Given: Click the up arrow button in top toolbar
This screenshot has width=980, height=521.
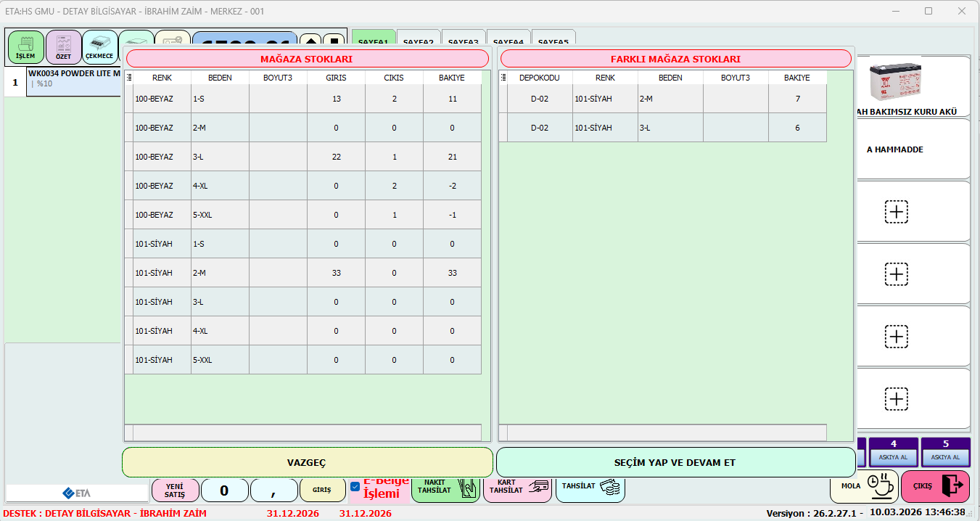Looking at the screenshot, I should (x=310, y=42).
